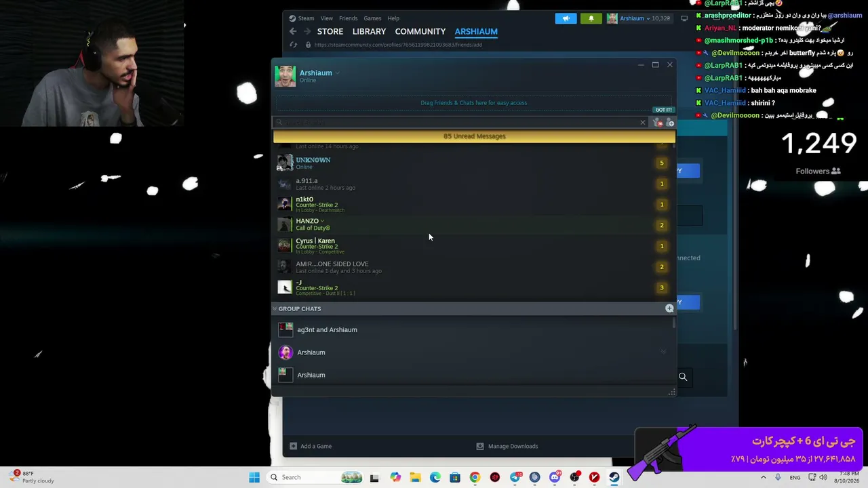Launch Microsoft Edge from the taskbar
This screenshot has height=488, width=868.
coord(435,477)
